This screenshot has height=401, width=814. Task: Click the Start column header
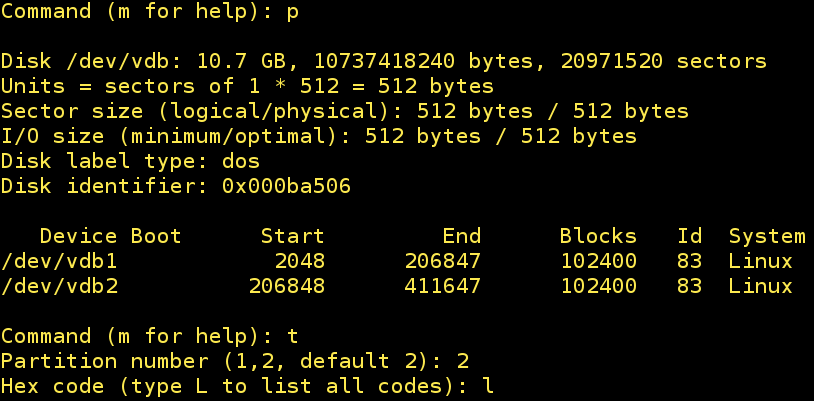[x=292, y=237]
